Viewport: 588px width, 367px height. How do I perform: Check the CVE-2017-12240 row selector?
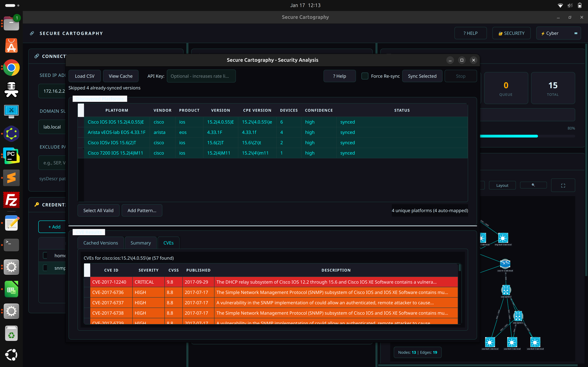(x=87, y=282)
